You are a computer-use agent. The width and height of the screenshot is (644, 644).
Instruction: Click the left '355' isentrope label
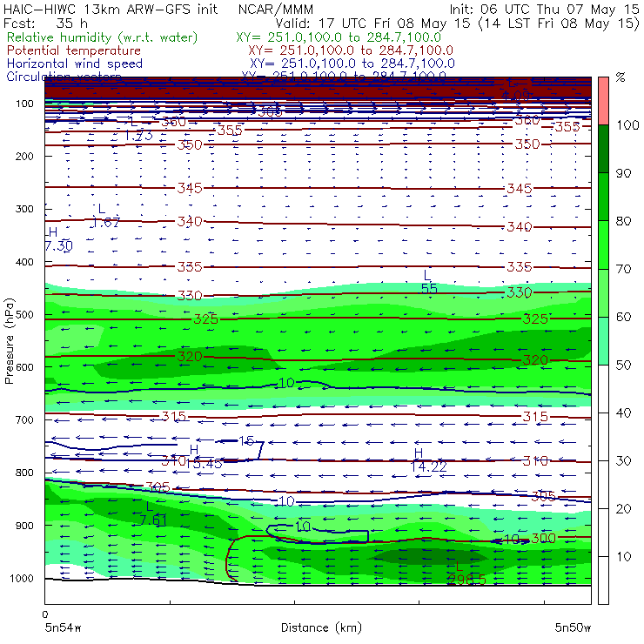click(x=230, y=131)
